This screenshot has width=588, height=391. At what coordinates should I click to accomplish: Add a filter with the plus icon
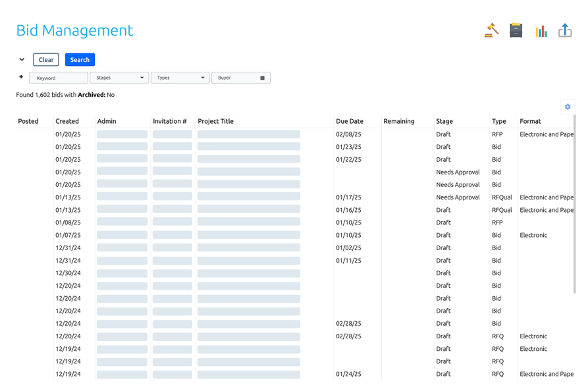(21, 77)
